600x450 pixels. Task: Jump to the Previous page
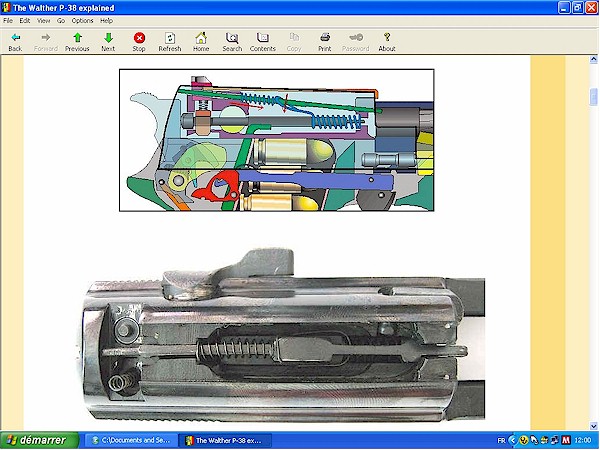[x=77, y=42]
